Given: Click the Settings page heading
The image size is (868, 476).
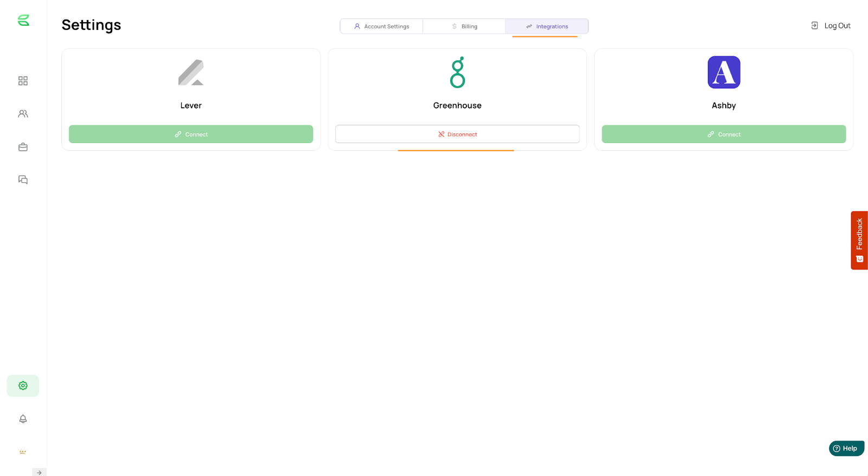Looking at the screenshot, I should [x=91, y=25].
